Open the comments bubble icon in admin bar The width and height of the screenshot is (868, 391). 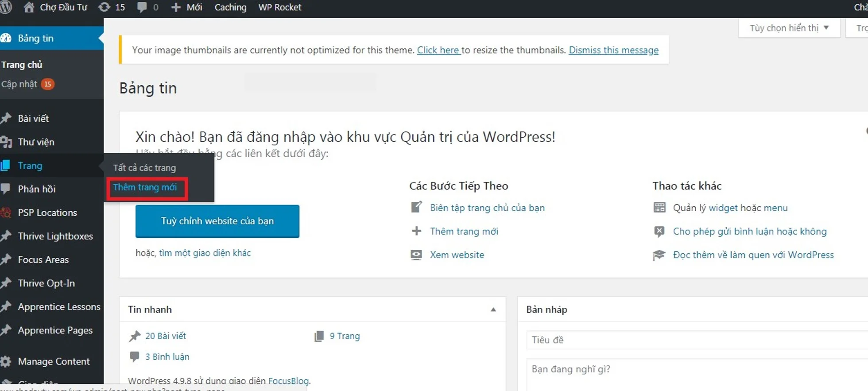point(142,8)
